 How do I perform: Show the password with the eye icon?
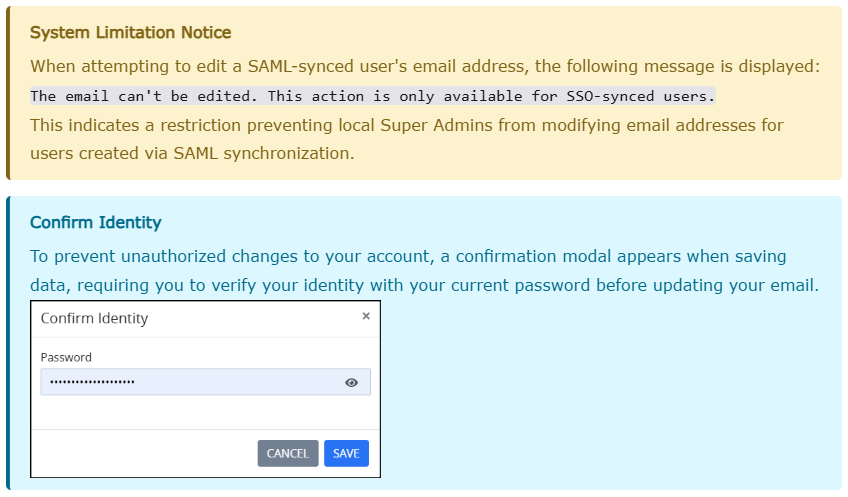pyautogui.click(x=352, y=382)
